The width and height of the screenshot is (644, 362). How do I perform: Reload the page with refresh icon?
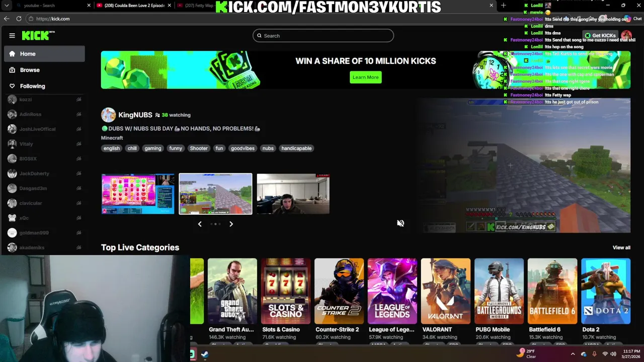tap(19, 19)
